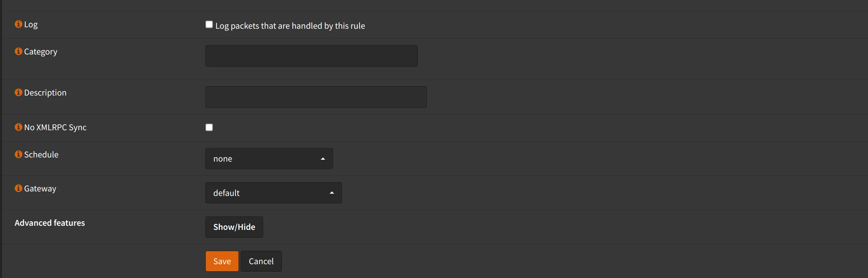Open help using the Gateway info icon
The width and height of the screenshot is (868, 278).
(x=18, y=188)
